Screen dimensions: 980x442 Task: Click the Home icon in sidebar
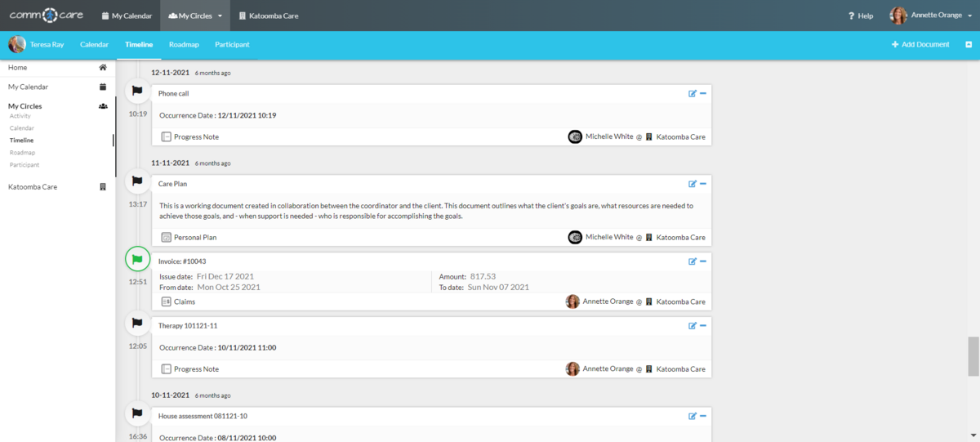click(x=103, y=68)
